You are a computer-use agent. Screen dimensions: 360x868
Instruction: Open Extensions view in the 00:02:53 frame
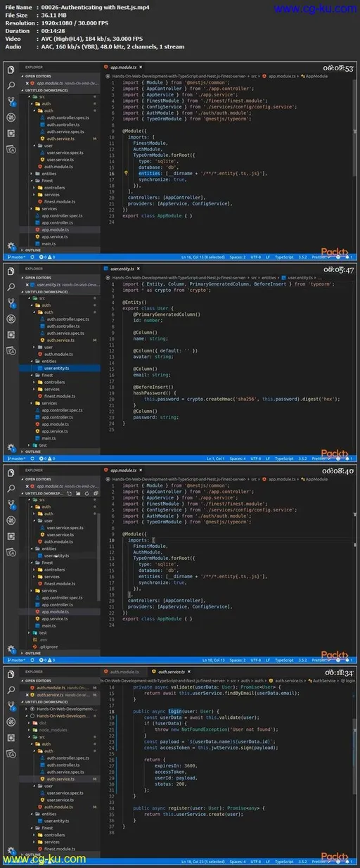coord(11,133)
